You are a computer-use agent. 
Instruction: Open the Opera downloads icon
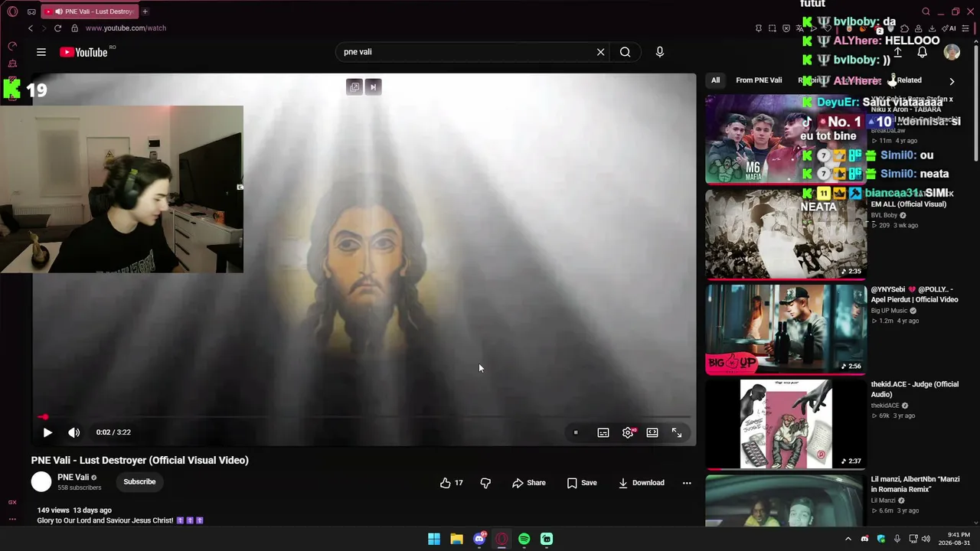click(x=933, y=28)
